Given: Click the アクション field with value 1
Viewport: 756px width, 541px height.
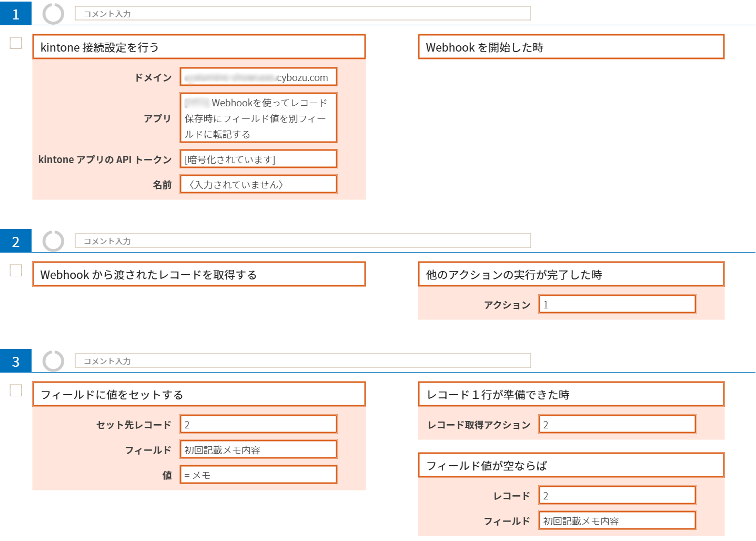Looking at the screenshot, I should [x=617, y=304].
